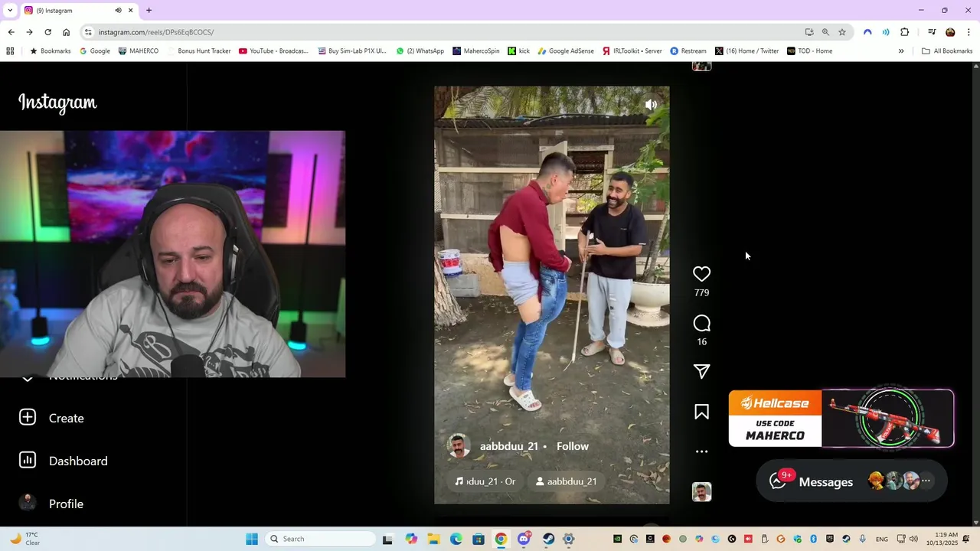Mute the reel audio speaker icon
The width and height of the screenshot is (980, 551).
pos(651,105)
